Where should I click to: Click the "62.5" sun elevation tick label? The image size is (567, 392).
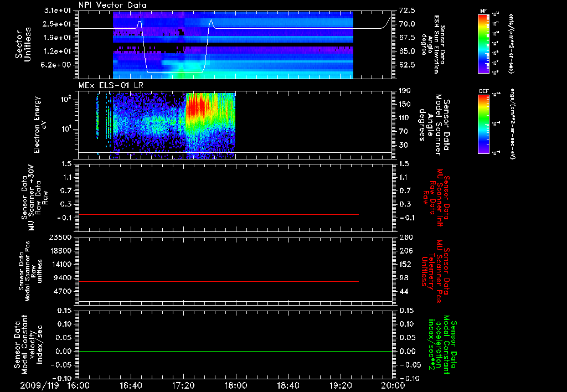point(407,65)
